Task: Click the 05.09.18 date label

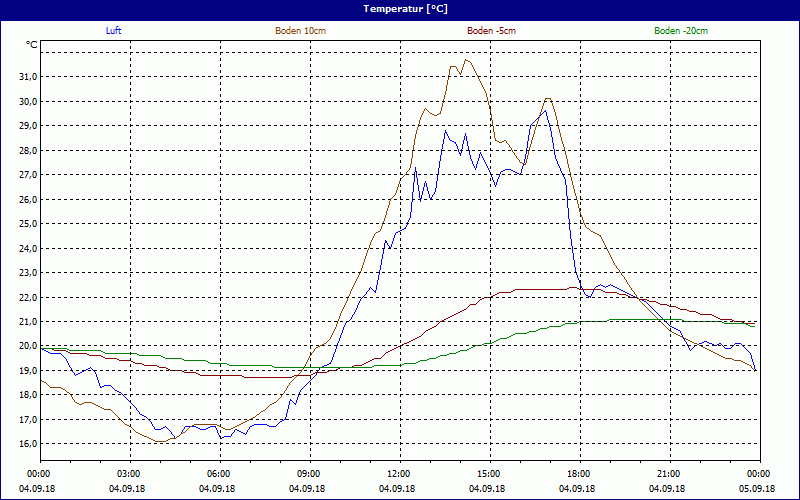Action: click(757, 489)
